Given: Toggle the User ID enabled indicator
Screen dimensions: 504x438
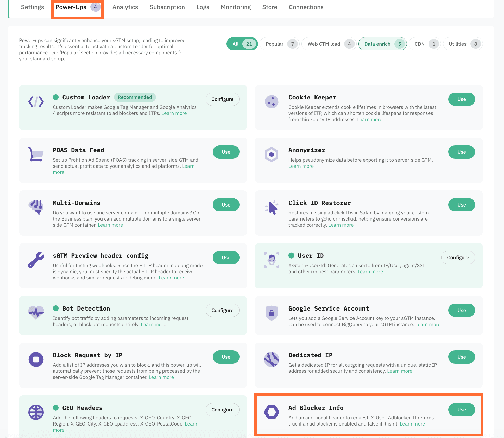Looking at the screenshot, I should point(292,255).
